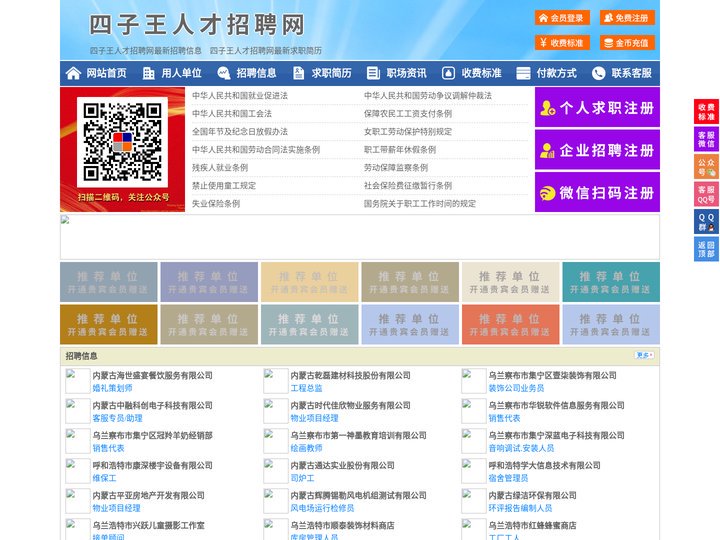This screenshot has width=720, height=540.
Task: Click the card icon beside 付款方式
Action: [x=523, y=73]
